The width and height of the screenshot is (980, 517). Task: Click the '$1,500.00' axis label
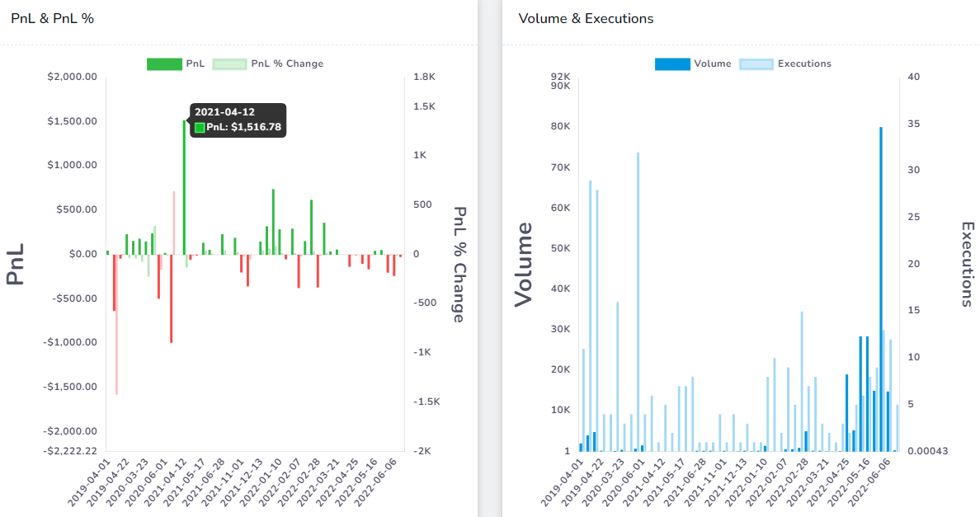pyautogui.click(x=73, y=121)
